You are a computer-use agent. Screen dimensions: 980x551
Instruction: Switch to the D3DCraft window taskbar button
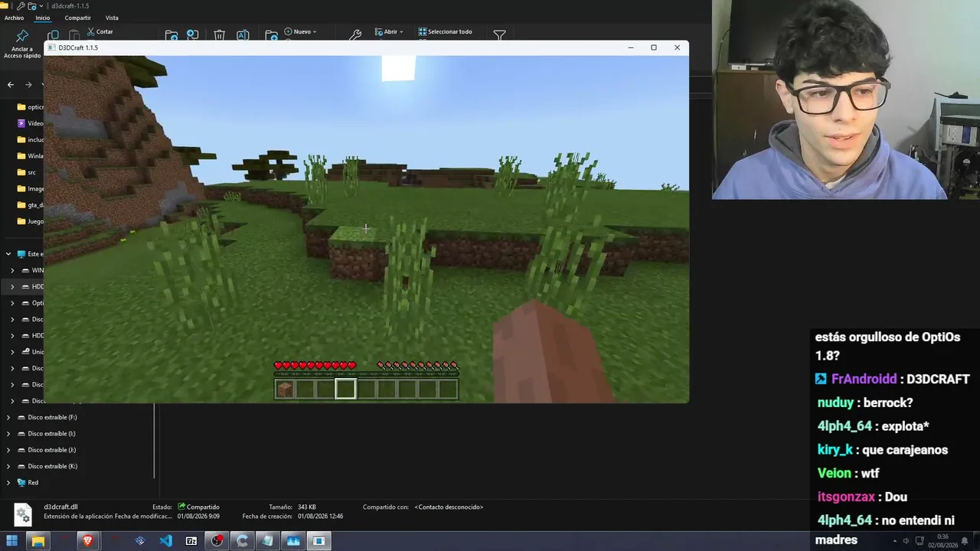(318, 541)
